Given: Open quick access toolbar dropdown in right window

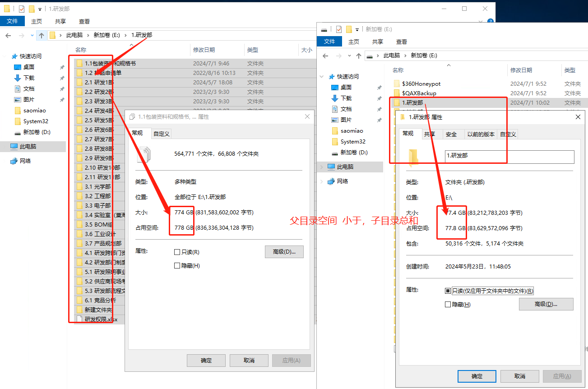Looking at the screenshot, I should [x=357, y=29].
